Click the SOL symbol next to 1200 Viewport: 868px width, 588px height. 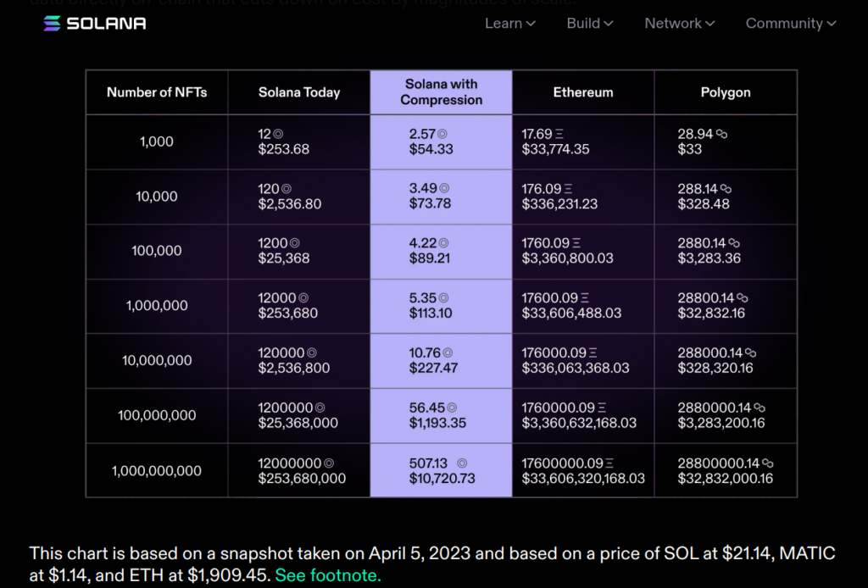tap(294, 243)
